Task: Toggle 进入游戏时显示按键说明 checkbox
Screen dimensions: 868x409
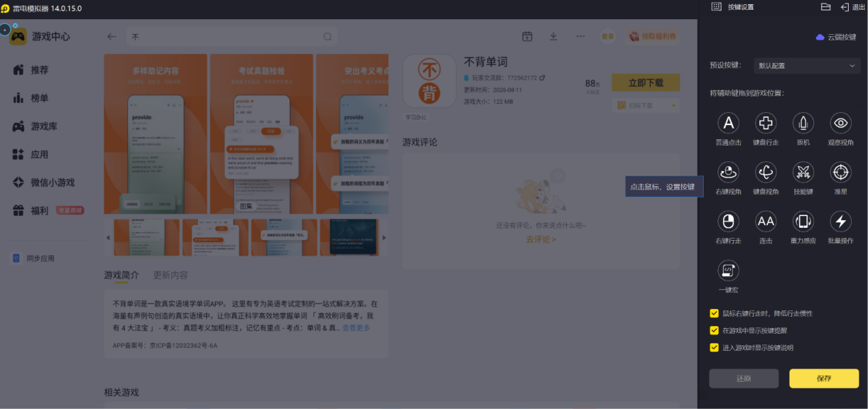Action: click(714, 347)
